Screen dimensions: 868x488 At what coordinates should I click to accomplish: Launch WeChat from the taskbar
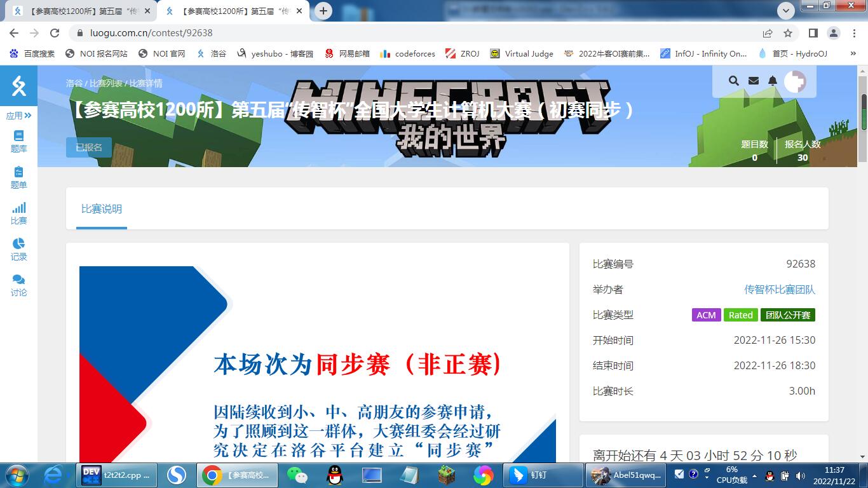click(297, 475)
